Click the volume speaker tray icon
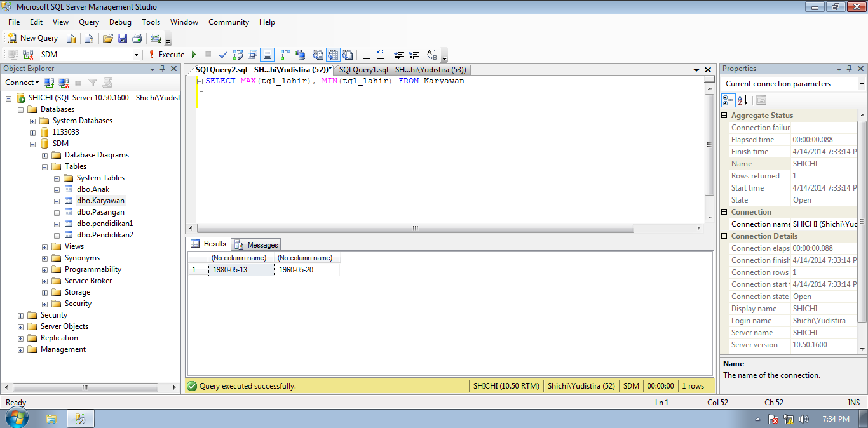 [804, 419]
